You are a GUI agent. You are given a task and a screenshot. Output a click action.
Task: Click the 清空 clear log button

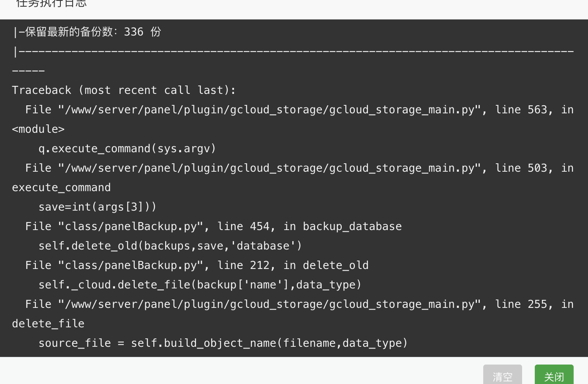pyautogui.click(x=502, y=375)
